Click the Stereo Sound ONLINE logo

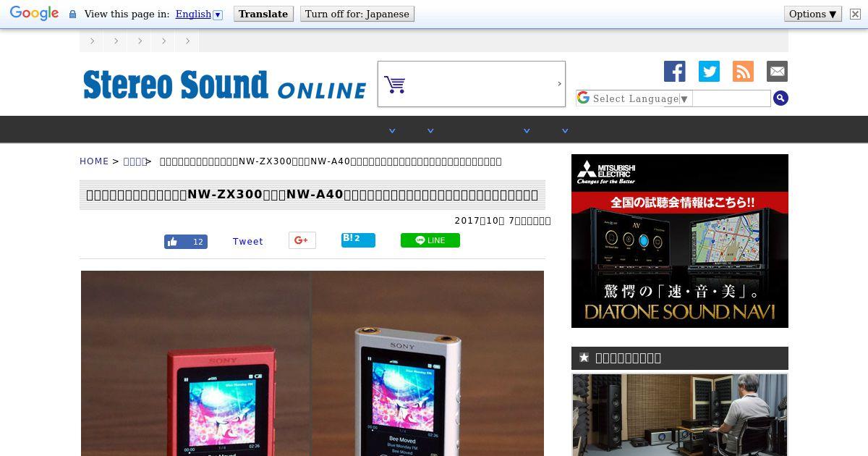click(224, 85)
